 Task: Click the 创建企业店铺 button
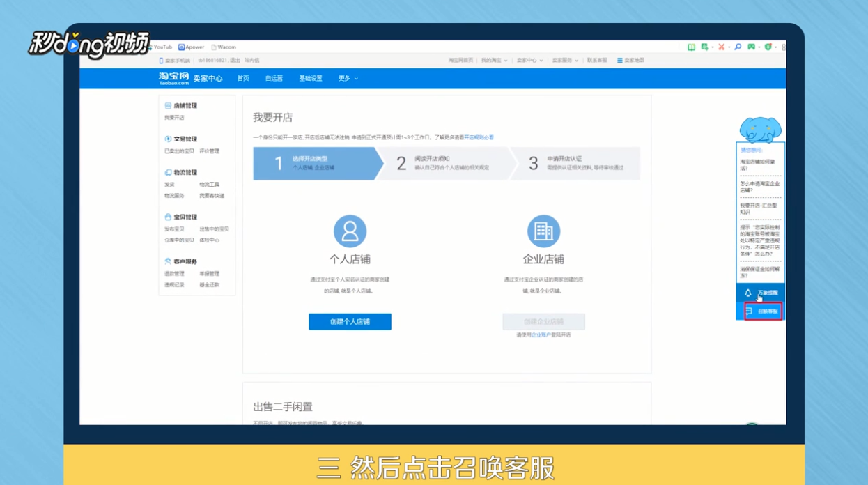[x=543, y=321]
